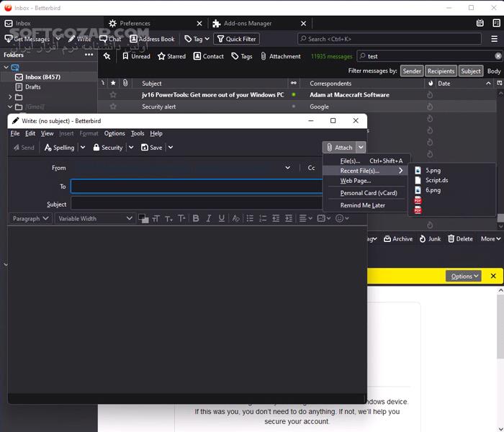Choose Remind Me Later in Attach menu

tap(366, 205)
